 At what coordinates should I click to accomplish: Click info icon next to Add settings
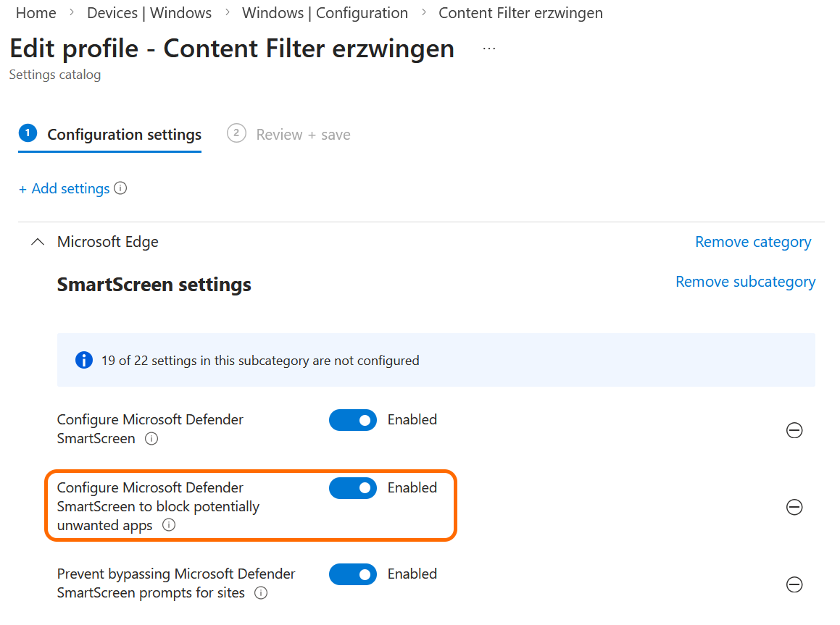pos(121,188)
